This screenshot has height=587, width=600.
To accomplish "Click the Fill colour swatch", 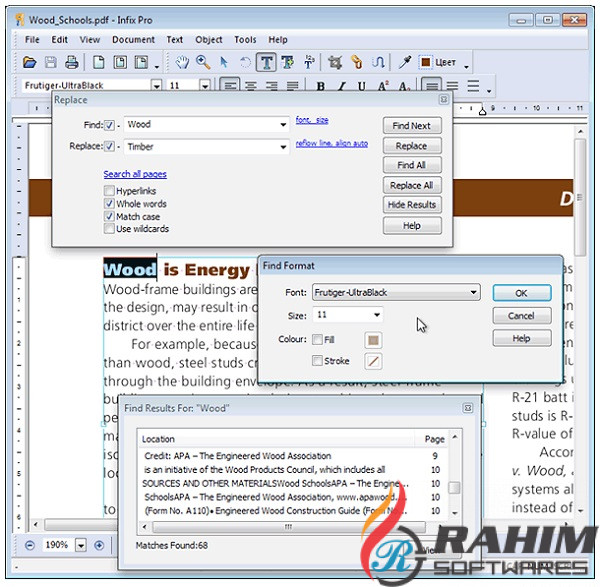I will coord(373,340).
